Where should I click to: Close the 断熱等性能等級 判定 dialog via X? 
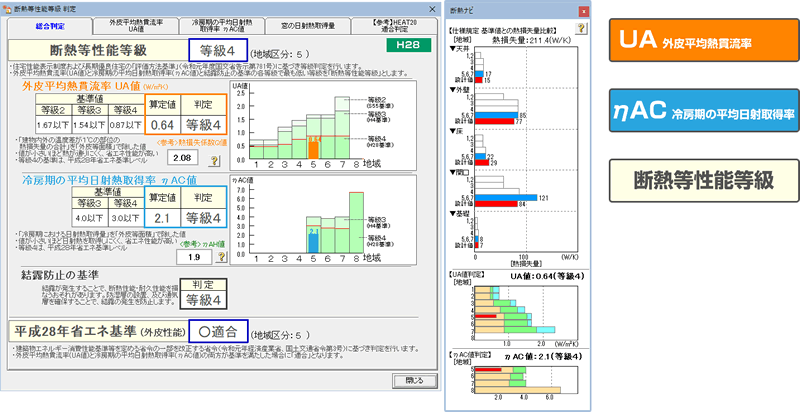(x=432, y=9)
